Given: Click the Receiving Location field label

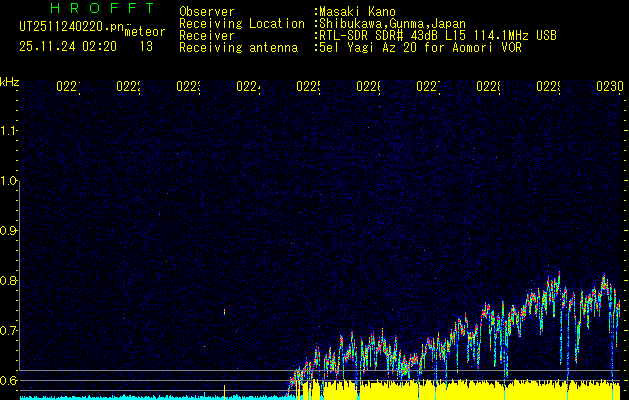Looking at the screenshot, I should click(241, 23).
